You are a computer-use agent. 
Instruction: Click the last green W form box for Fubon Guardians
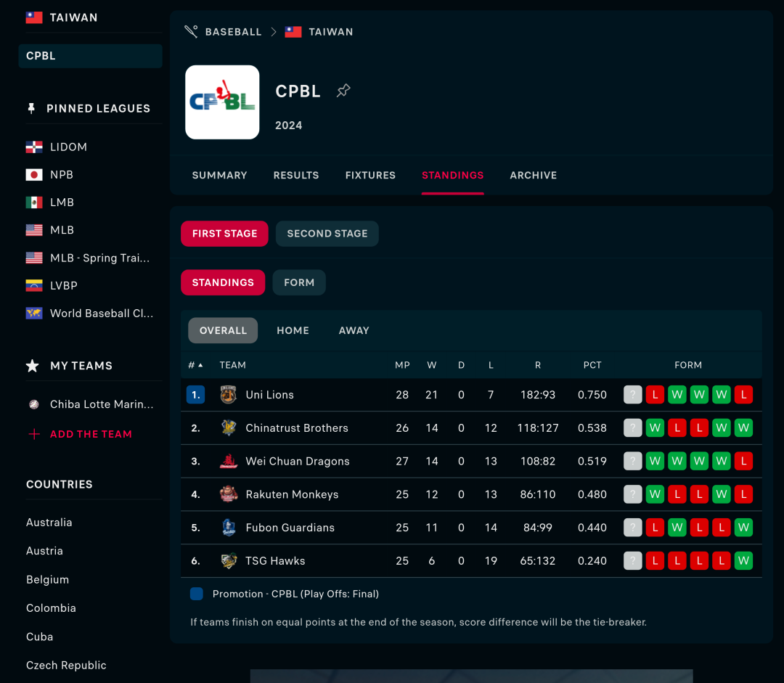click(743, 528)
